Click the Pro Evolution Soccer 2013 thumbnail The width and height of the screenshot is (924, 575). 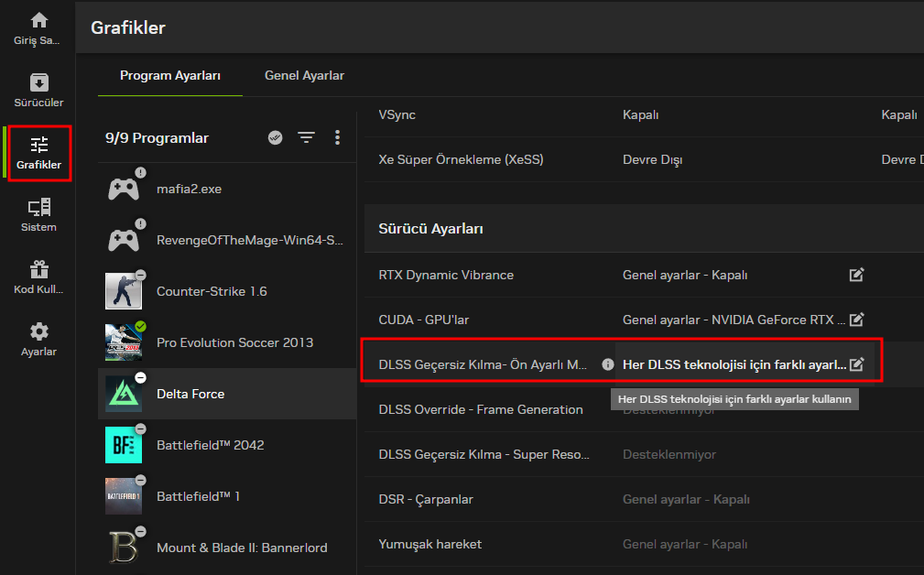tap(123, 342)
